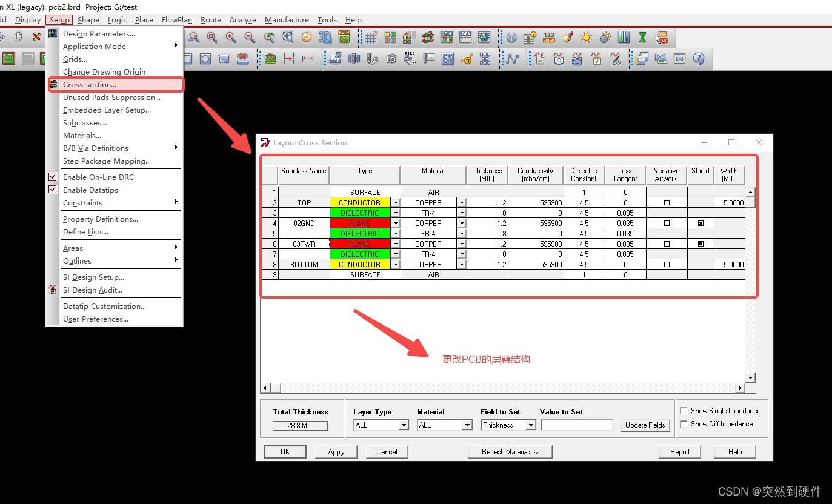Click OK in Layout Cross Section
The width and height of the screenshot is (832, 504).
pyautogui.click(x=285, y=452)
